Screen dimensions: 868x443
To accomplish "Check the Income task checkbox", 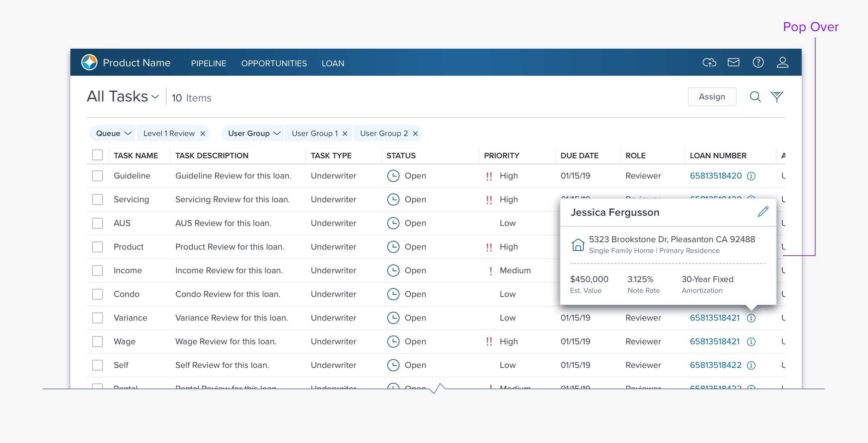I will (97, 271).
